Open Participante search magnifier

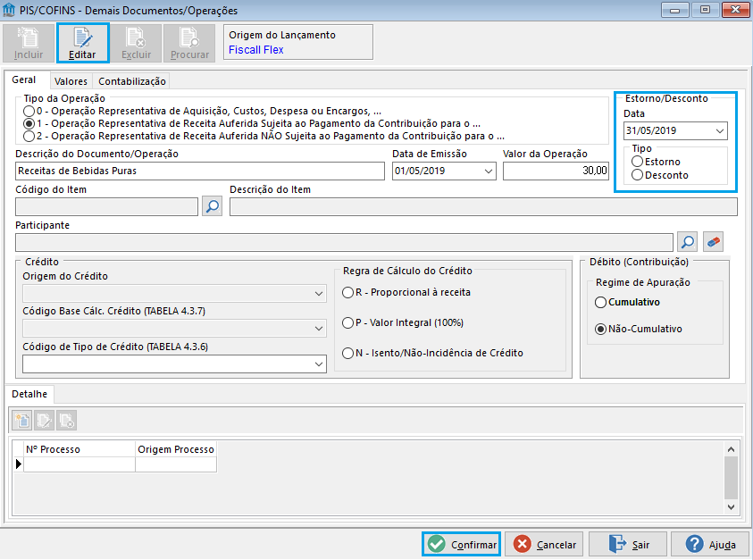pos(687,241)
